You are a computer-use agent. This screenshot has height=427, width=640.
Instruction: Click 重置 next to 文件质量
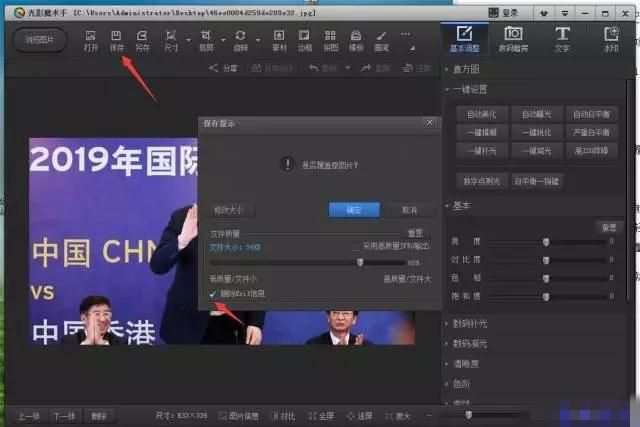pos(415,234)
